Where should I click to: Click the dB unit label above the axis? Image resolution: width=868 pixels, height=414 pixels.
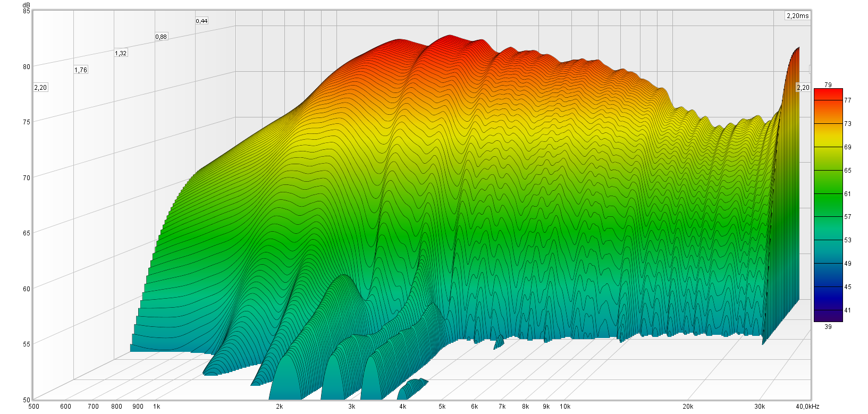(x=27, y=4)
